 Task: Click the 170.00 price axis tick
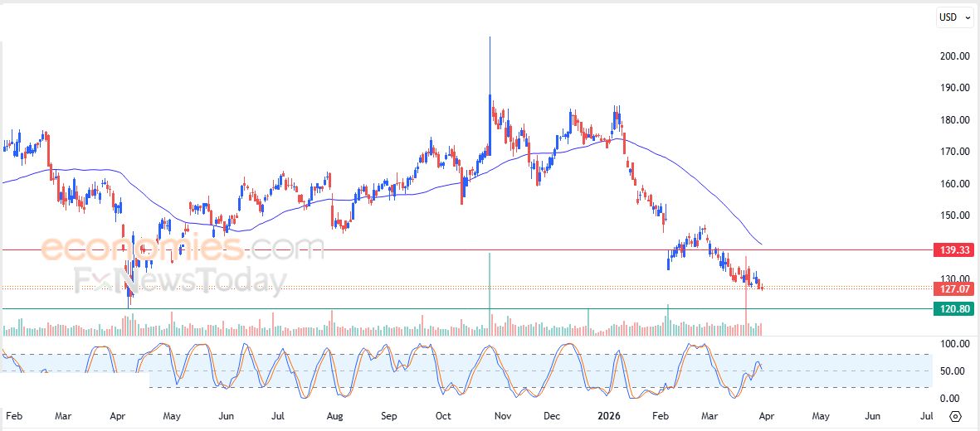(954, 152)
